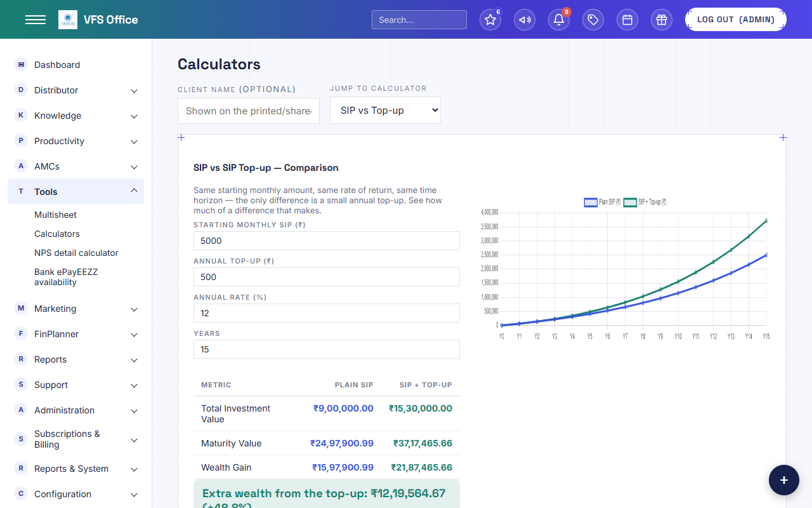
Task: Click the Productivity P badge icon
Action: (21, 140)
